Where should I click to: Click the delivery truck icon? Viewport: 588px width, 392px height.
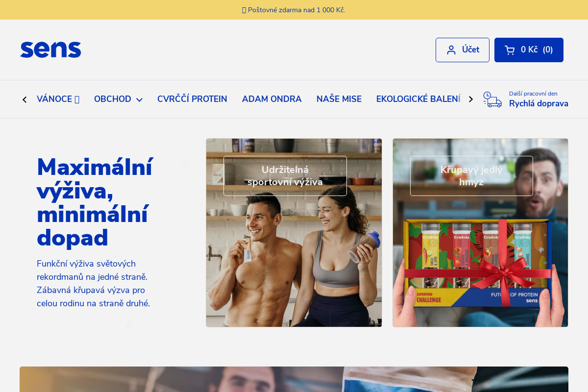pos(492,99)
